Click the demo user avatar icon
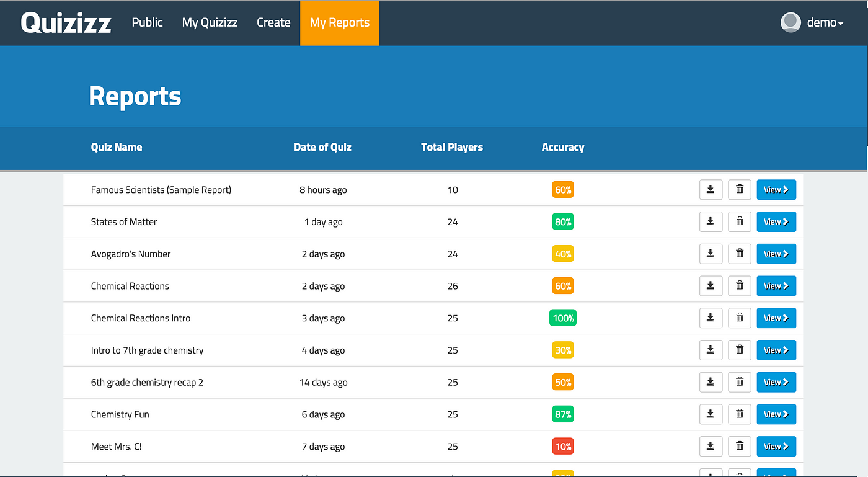This screenshot has width=868, height=477. pyautogui.click(x=790, y=22)
